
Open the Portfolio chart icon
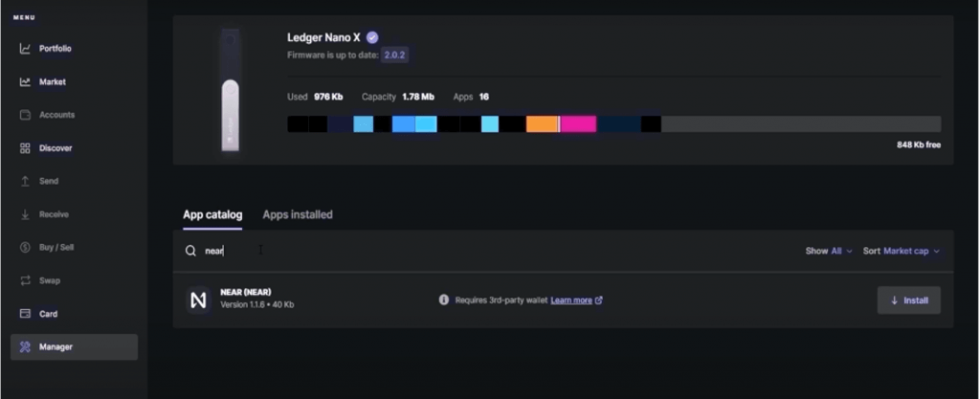25,49
